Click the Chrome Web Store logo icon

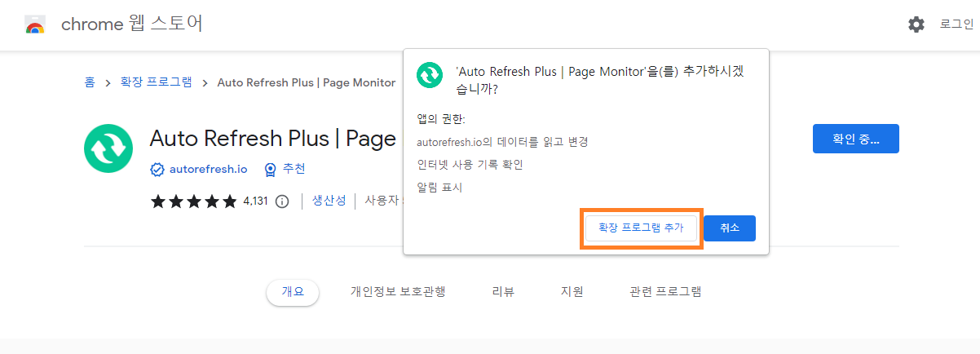(x=34, y=24)
